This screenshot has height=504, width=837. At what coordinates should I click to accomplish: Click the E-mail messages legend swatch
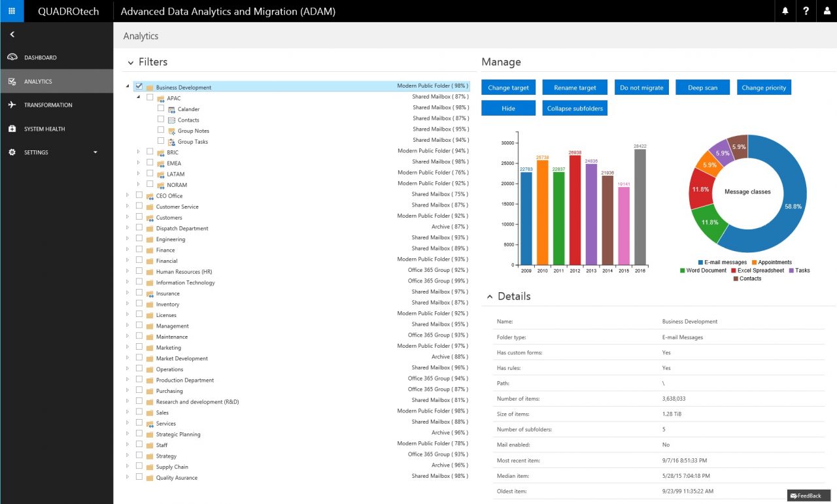[x=701, y=262]
